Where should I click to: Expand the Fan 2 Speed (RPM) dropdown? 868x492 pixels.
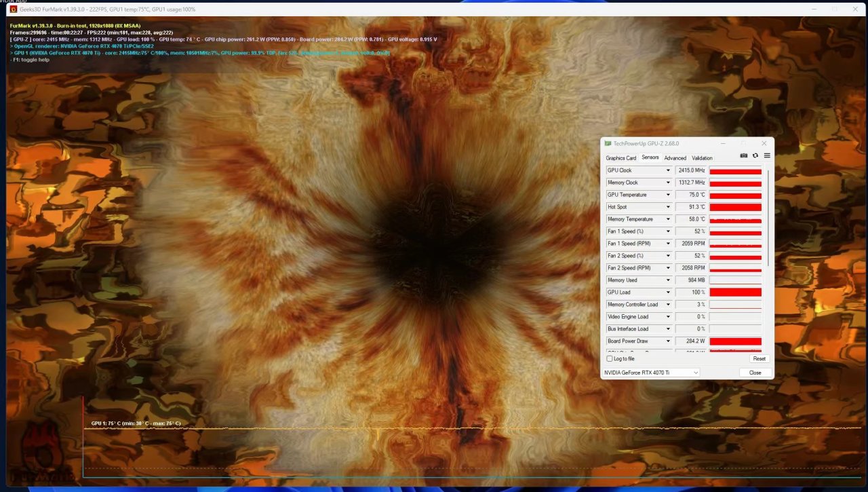pos(668,268)
